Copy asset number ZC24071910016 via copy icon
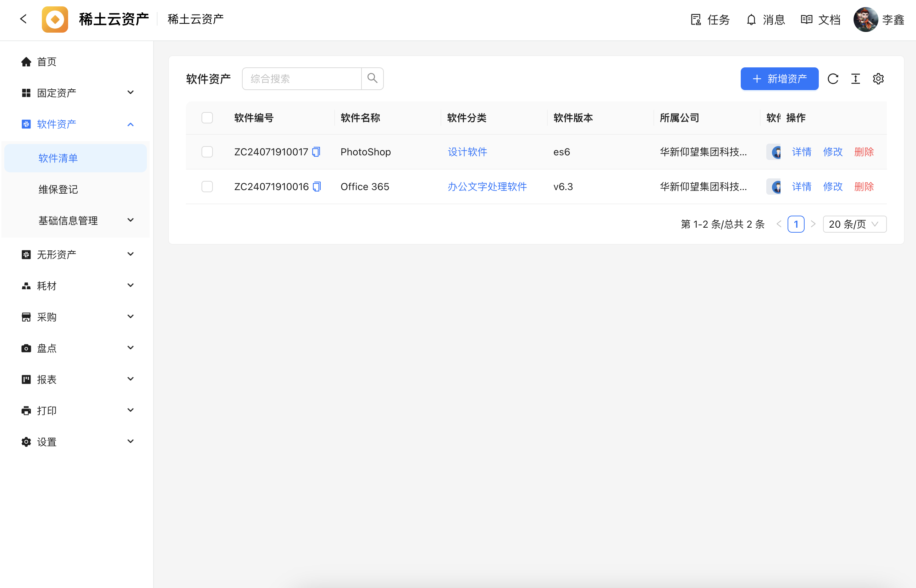 point(317,187)
